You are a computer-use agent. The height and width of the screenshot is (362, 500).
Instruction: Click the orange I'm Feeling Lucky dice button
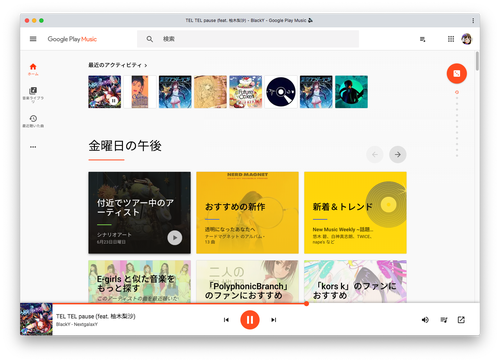(457, 73)
